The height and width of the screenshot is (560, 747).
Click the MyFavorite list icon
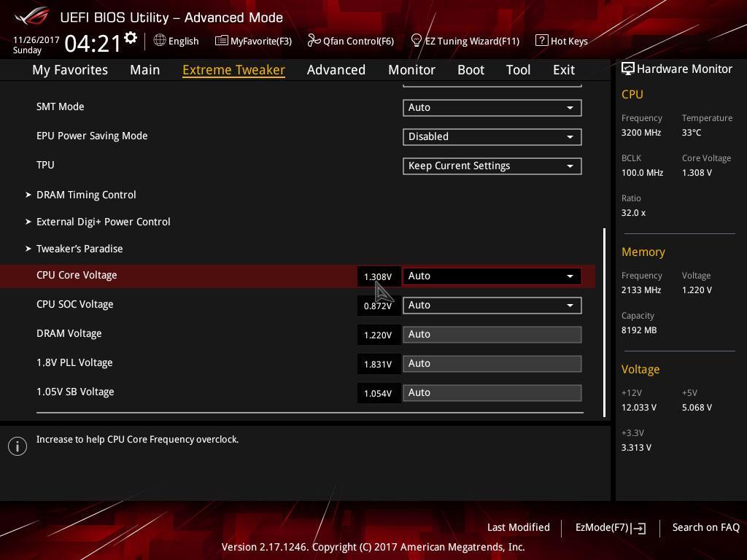click(x=222, y=41)
